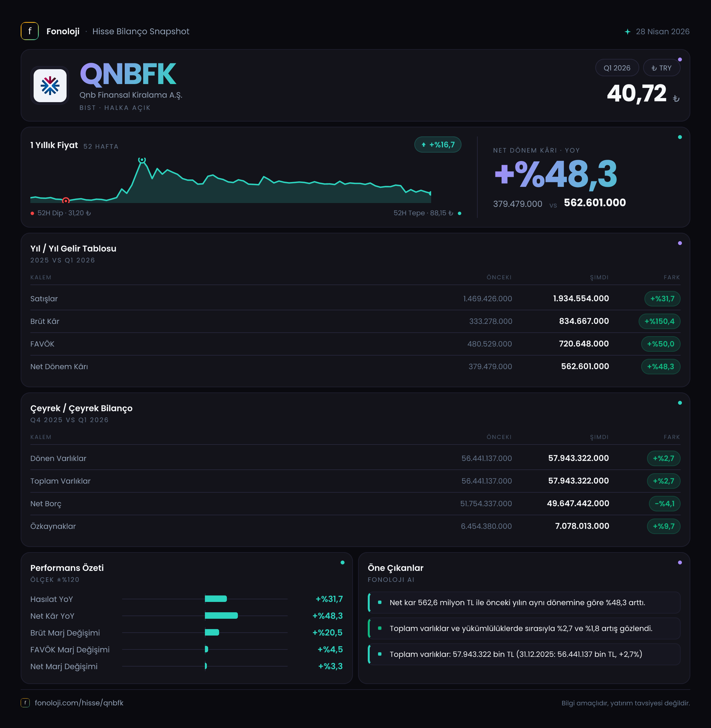Click the "Hisse Bilanço Snapshot" subtitle
Screen dimensions: 711x728
pos(141,31)
